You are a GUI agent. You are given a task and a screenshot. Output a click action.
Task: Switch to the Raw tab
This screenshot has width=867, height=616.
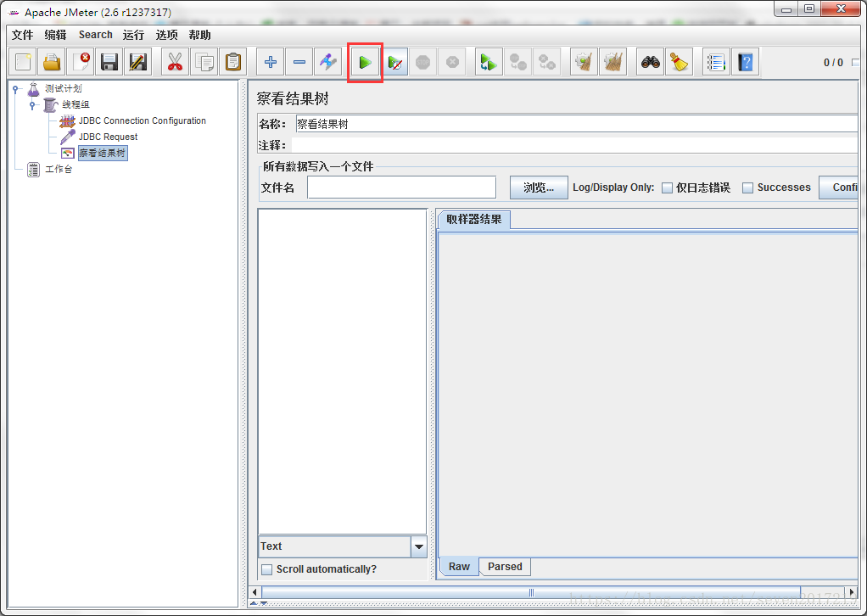point(459,567)
